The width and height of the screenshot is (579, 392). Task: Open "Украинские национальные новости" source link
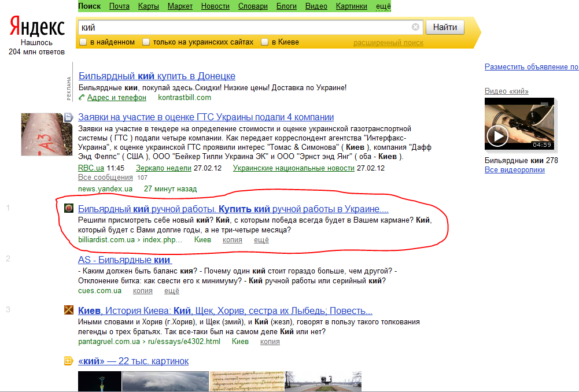point(294,168)
